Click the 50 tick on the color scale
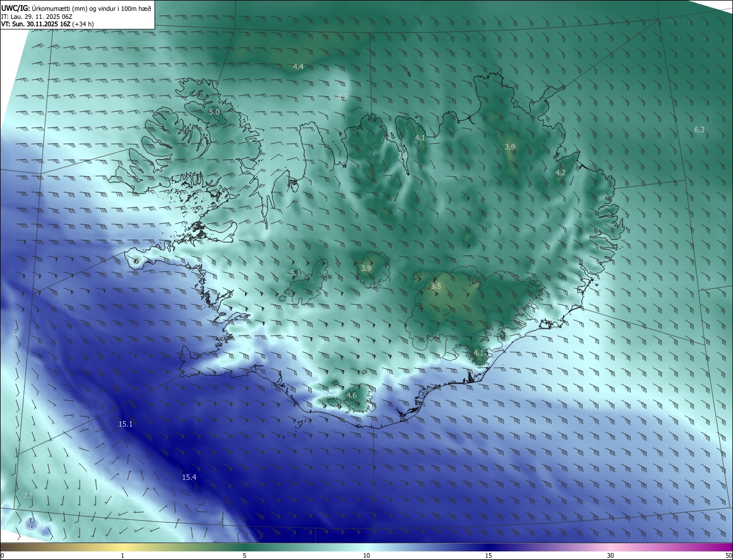 728,556
